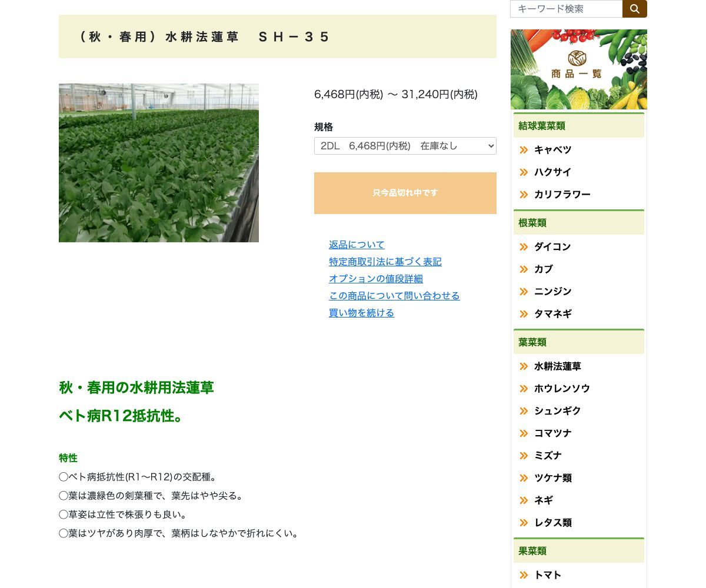The width and height of the screenshot is (706, 588).
Task: Click the search magnifier icon
Action: pyautogui.click(x=635, y=9)
